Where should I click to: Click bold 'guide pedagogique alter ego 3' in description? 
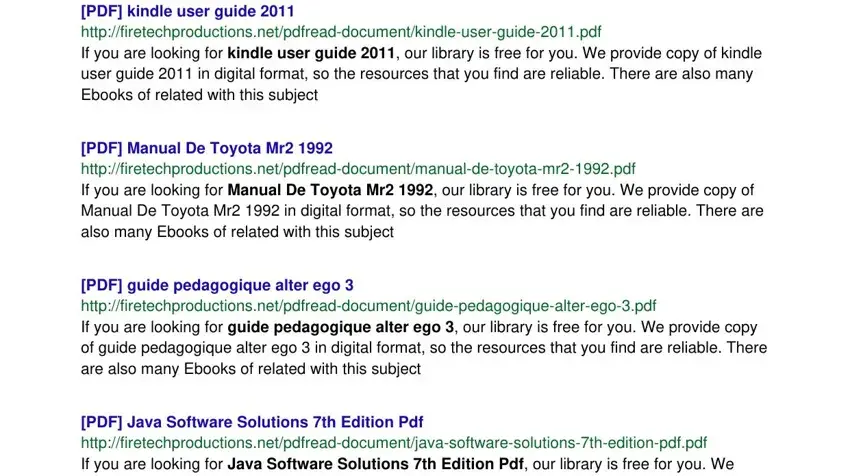coord(340,327)
